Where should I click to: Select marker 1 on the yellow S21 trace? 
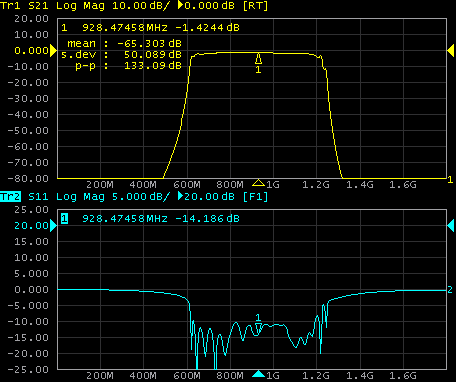pos(258,59)
